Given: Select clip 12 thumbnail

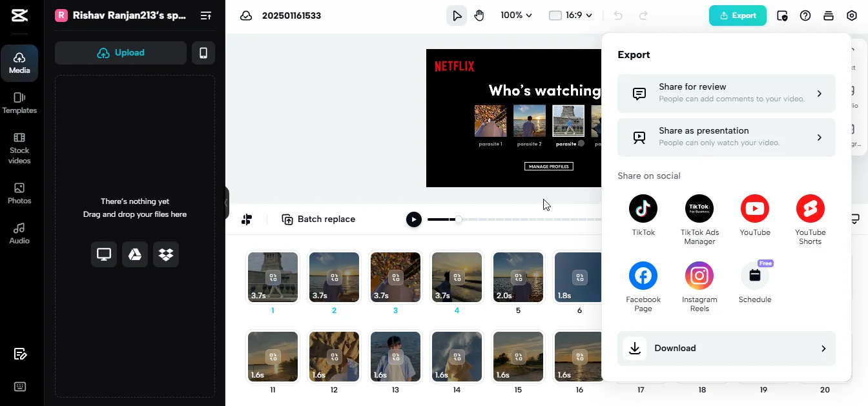Looking at the screenshot, I should pyautogui.click(x=334, y=356).
